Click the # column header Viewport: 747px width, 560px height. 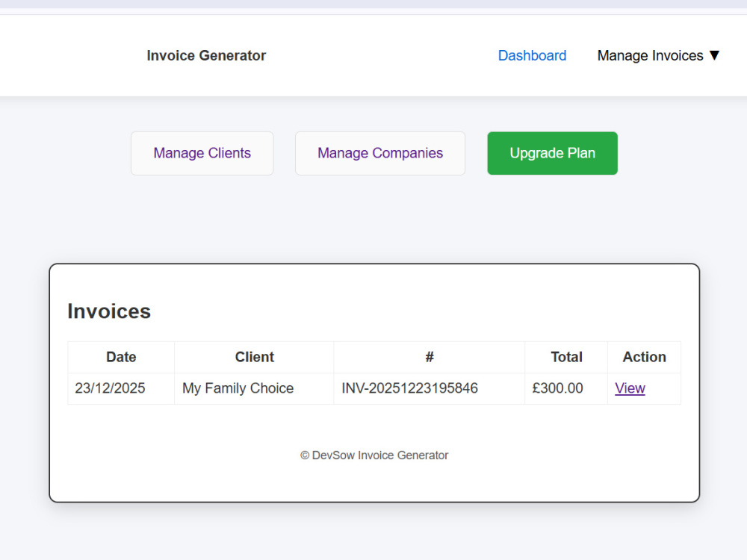tap(430, 357)
